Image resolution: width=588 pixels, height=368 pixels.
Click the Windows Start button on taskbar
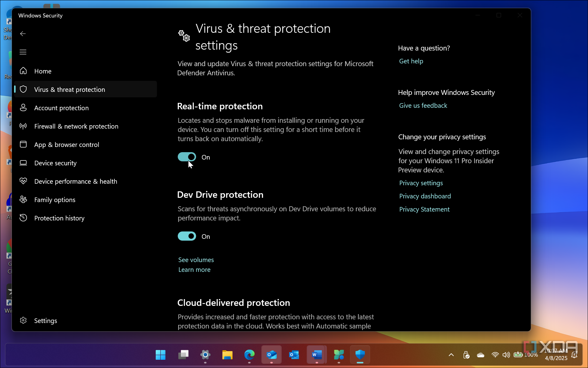tap(161, 355)
